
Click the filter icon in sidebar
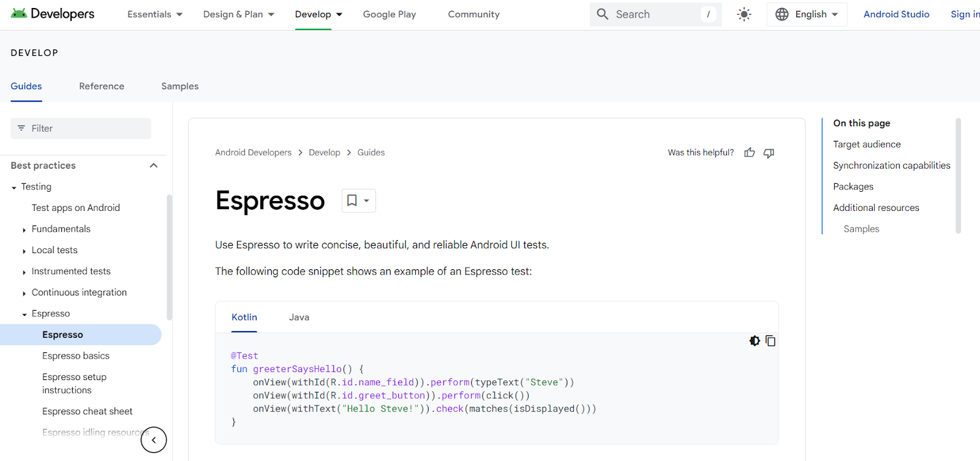click(x=21, y=128)
